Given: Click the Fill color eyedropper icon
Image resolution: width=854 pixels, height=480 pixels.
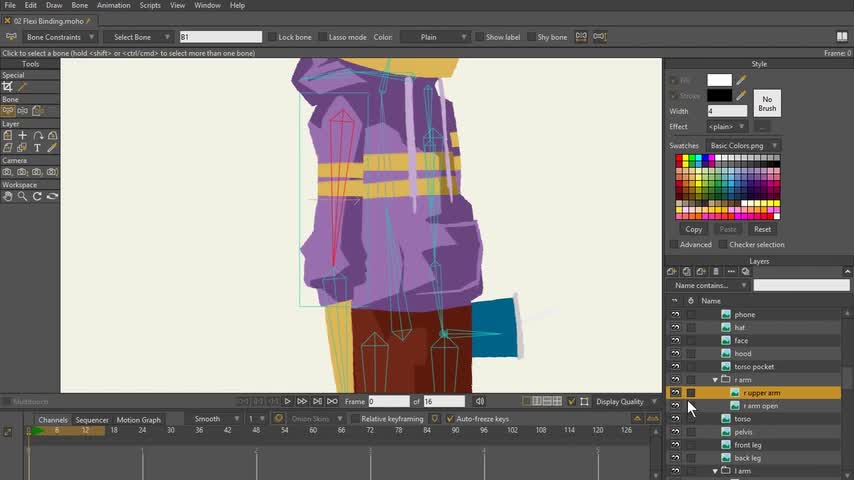Looking at the screenshot, I should pyautogui.click(x=741, y=81).
